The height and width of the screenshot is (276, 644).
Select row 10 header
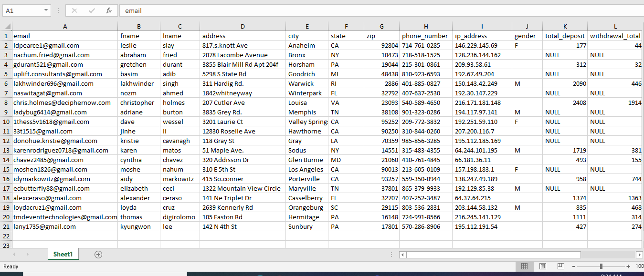6,122
